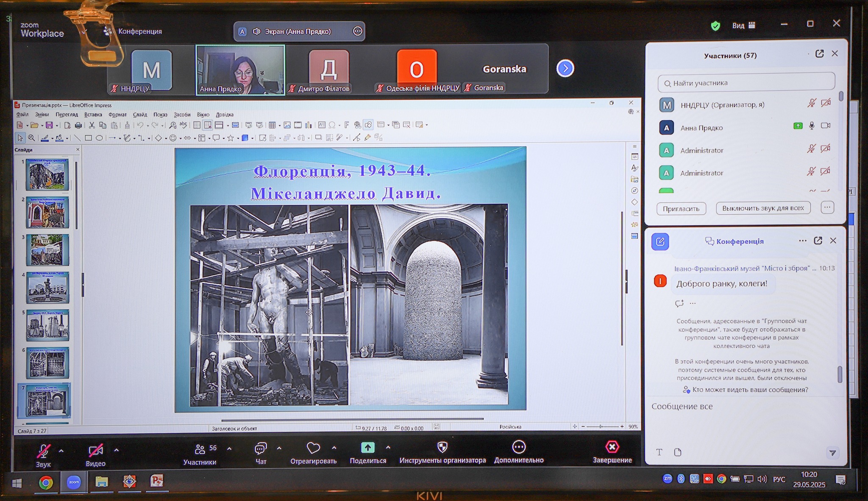Open the new chat compose icon
Viewport: 868px width, 501px height.
(x=660, y=241)
